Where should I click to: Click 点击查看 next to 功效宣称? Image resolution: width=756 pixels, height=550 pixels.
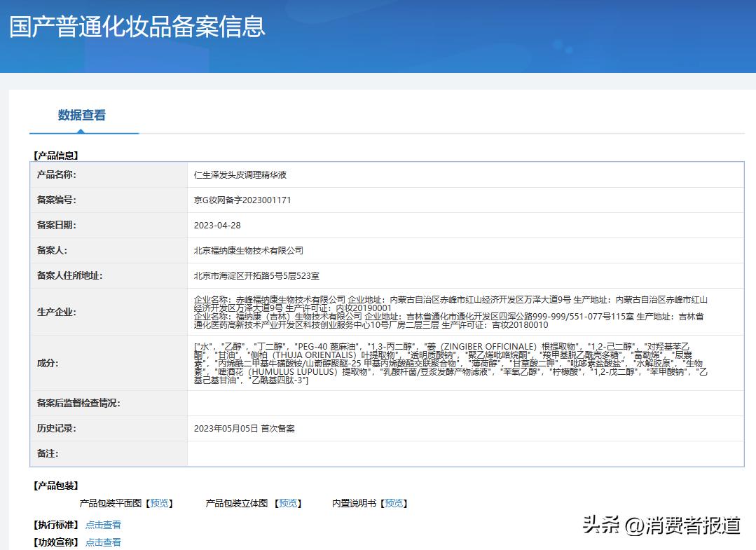102,542
